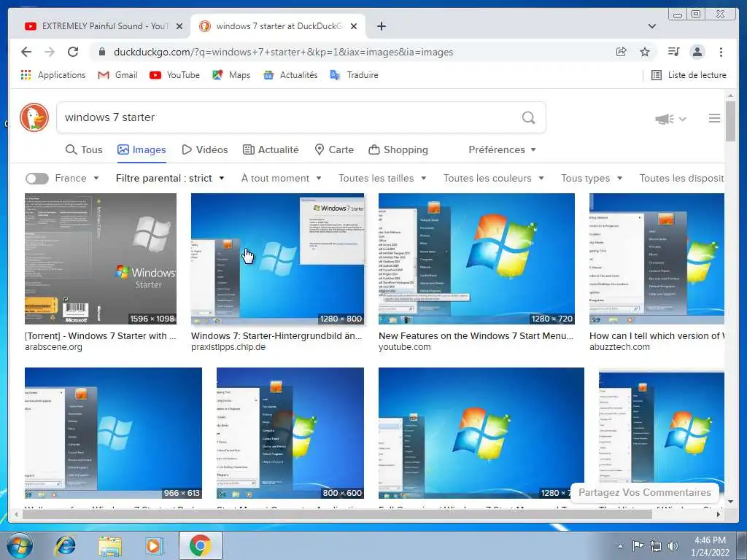Expand the Préférences dropdown
Screen dimensions: 747x560
tap(502, 149)
